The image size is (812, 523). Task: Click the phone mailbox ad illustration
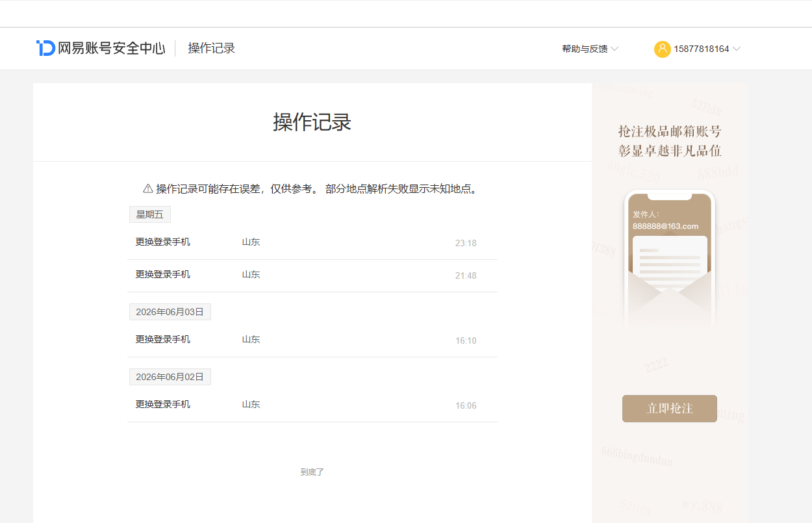[670, 258]
